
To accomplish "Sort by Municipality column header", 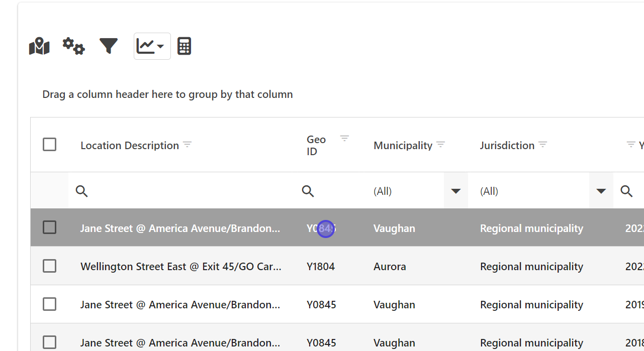I will coord(403,146).
